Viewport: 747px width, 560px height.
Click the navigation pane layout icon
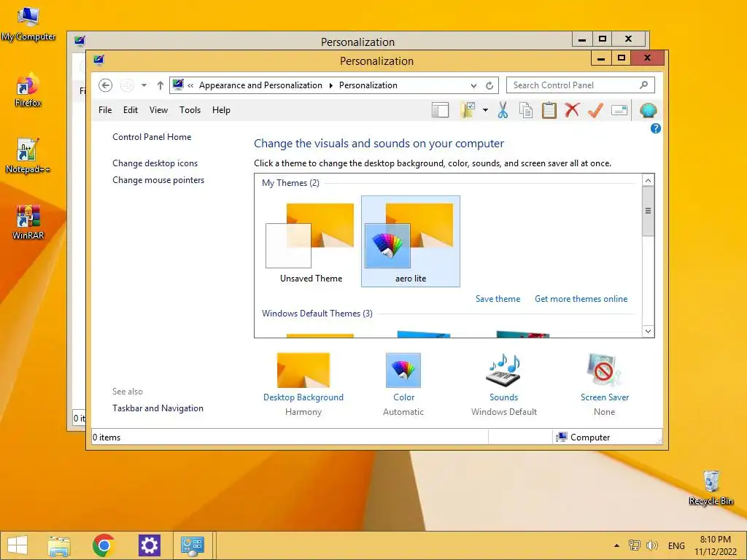click(x=440, y=110)
